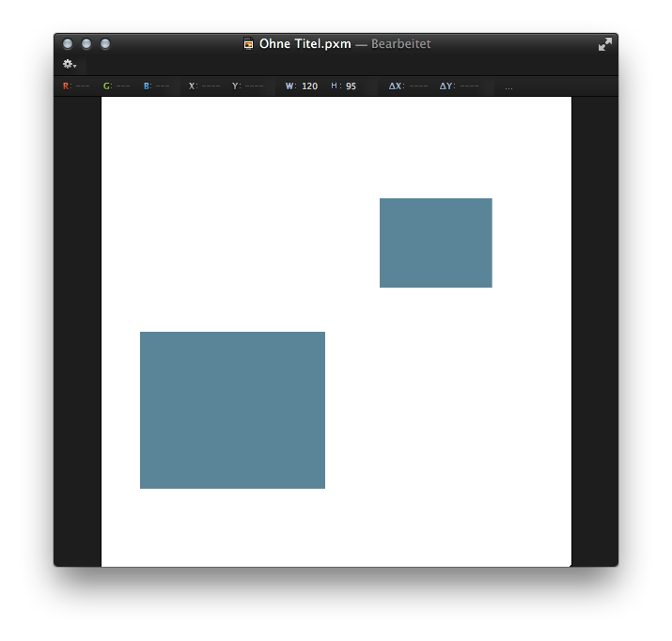Click the Y coordinate readout
The image size is (672, 641).
point(247,86)
